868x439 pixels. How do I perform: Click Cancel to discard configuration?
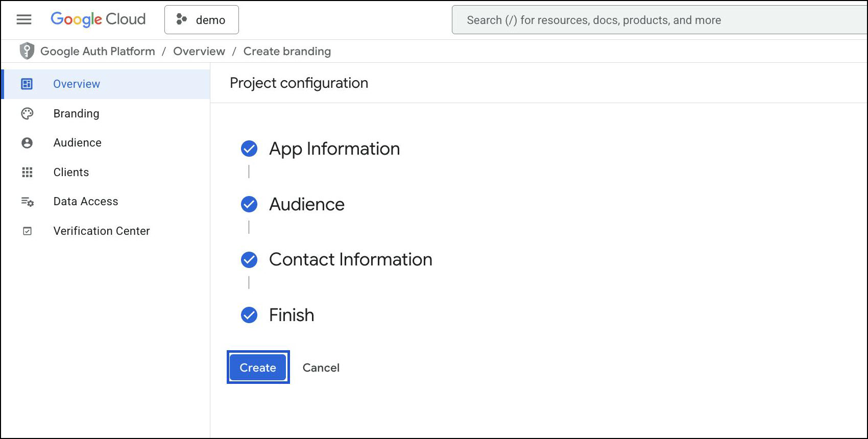tap(321, 368)
